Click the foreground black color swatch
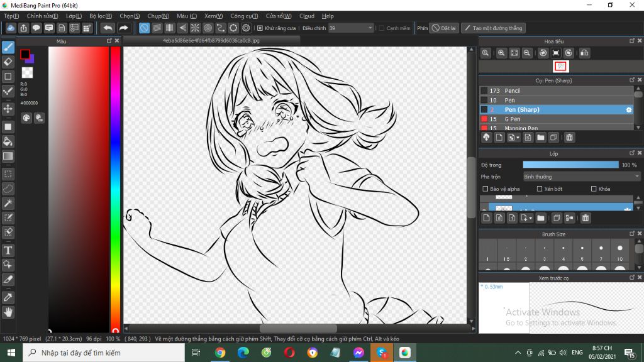The height and width of the screenshot is (362, 644). coord(25,54)
